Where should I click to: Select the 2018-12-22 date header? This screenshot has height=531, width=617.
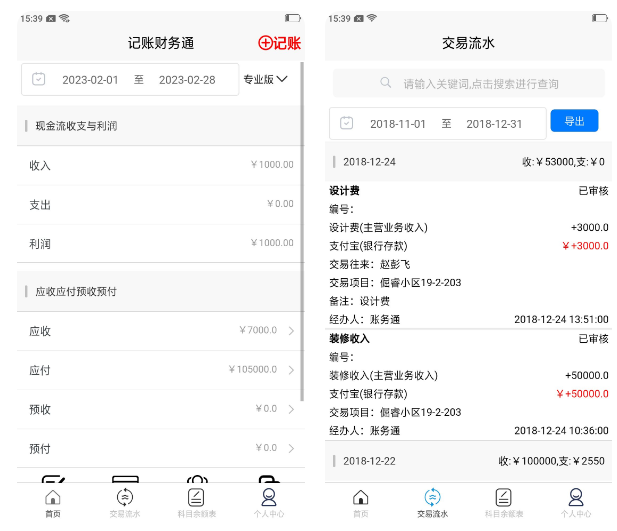(468, 461)
